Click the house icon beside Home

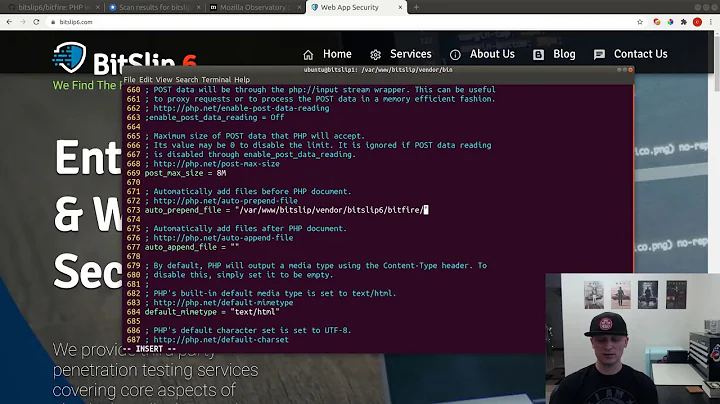308,55
